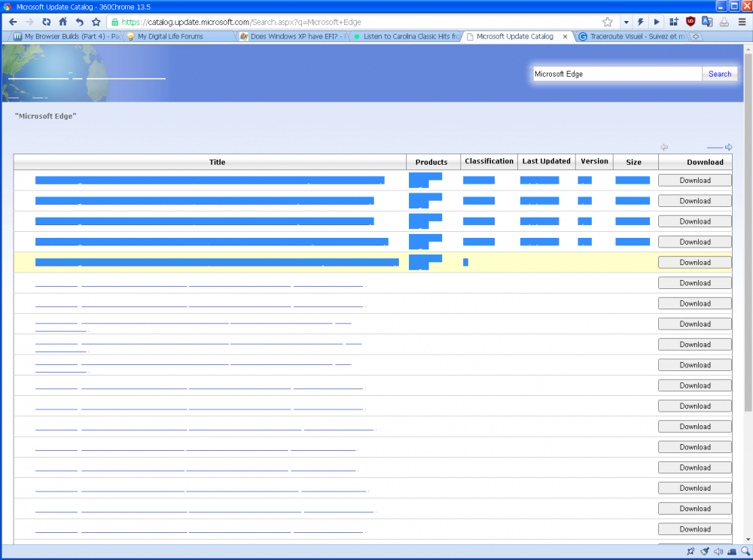The height and width of the screenshot is (560, 753).
Task: Go to the browser home page
Action: pyautogui.click(x=63, y=22)
